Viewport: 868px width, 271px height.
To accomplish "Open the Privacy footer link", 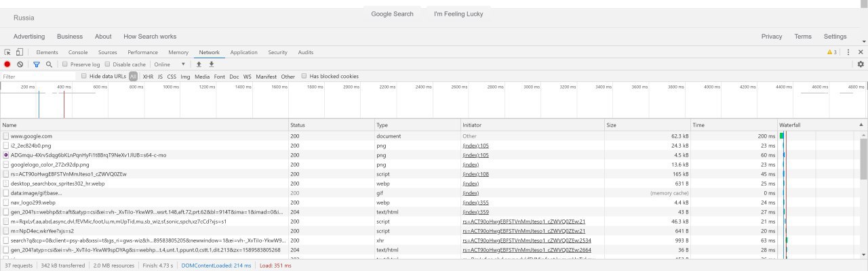I will [x=772, y=37].
